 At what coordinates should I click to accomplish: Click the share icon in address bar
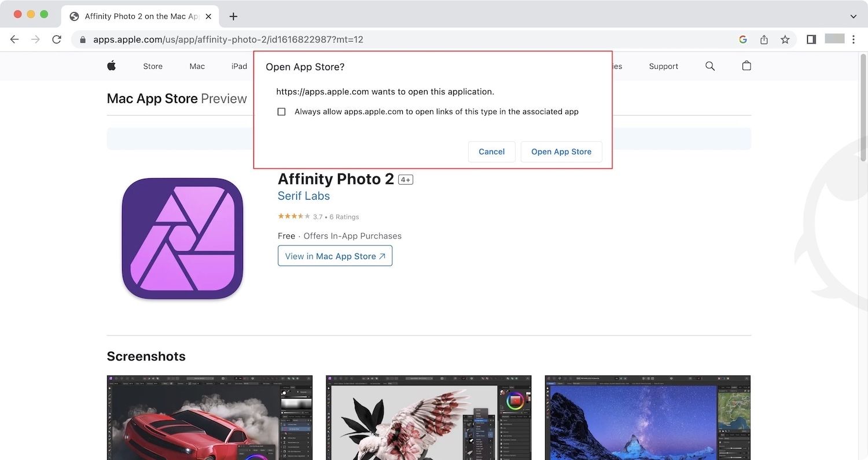[764, 39]
